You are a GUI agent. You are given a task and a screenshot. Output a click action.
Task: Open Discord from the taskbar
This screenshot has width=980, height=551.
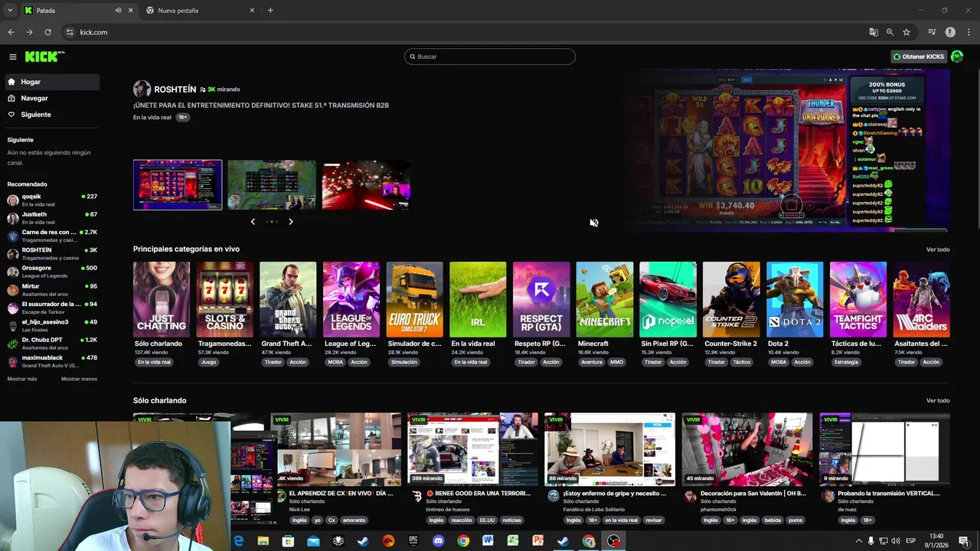(x=438, y=541)
